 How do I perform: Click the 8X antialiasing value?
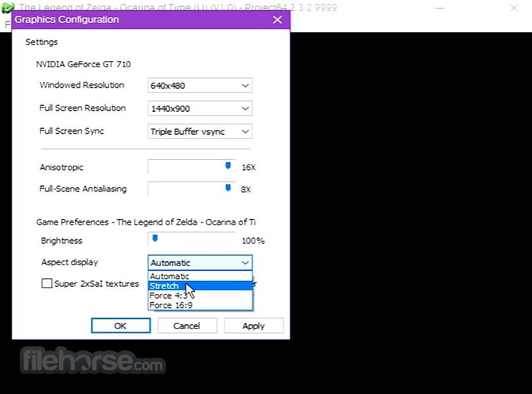[246, 189]
